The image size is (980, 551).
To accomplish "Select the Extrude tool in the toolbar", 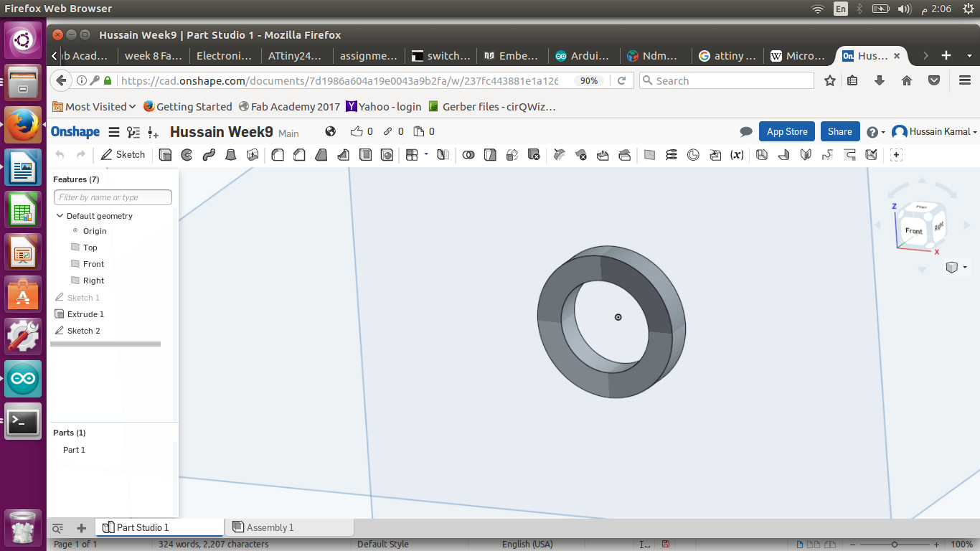I will (x=165, y=154).
